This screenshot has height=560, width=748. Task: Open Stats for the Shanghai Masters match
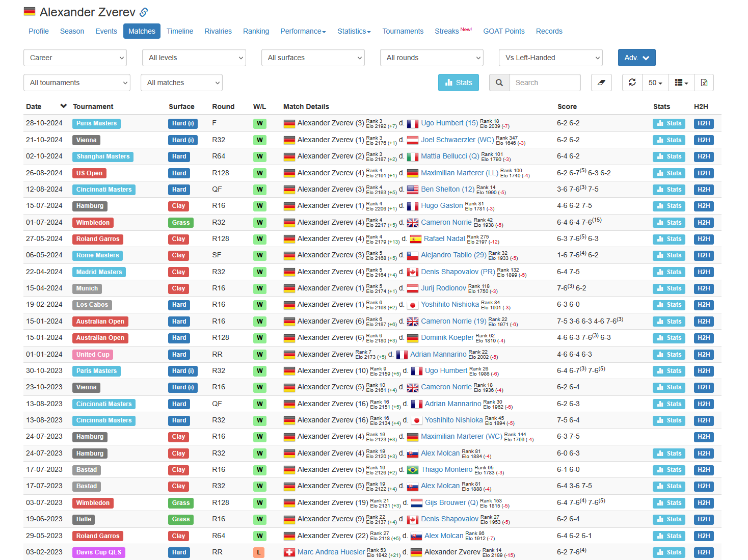[x=669, y=156]
